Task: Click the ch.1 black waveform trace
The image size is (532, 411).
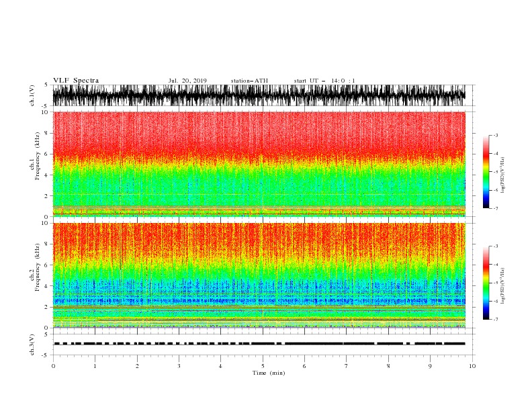Action: pos(259,95)
